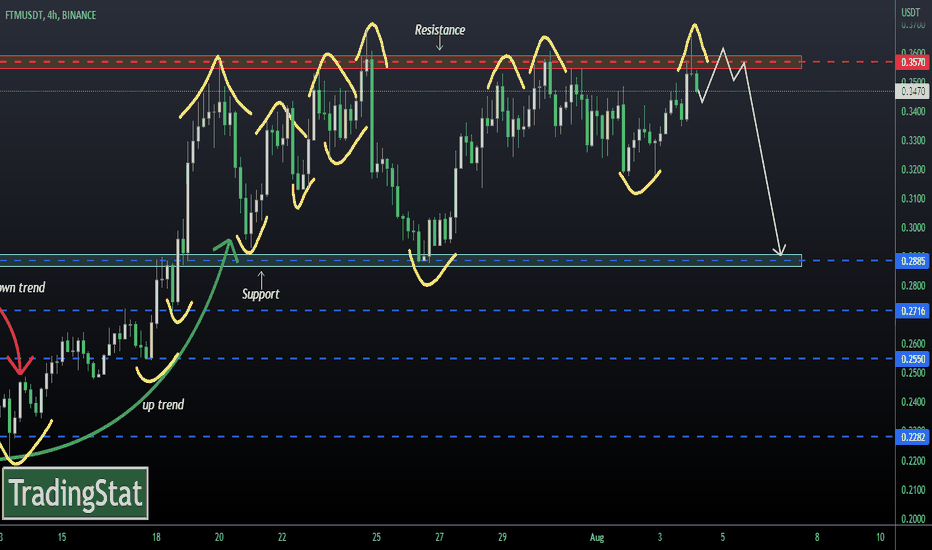932x550 pixels.
Task: Click the USDT currency label on the price axis
Action: click(910, 12)
